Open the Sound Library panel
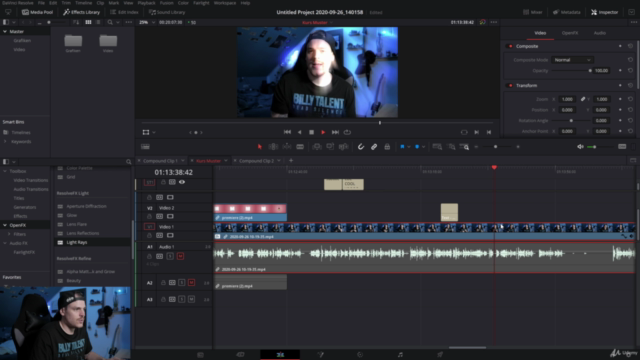Screen dimensions: 640x360 tap(167, 12)
